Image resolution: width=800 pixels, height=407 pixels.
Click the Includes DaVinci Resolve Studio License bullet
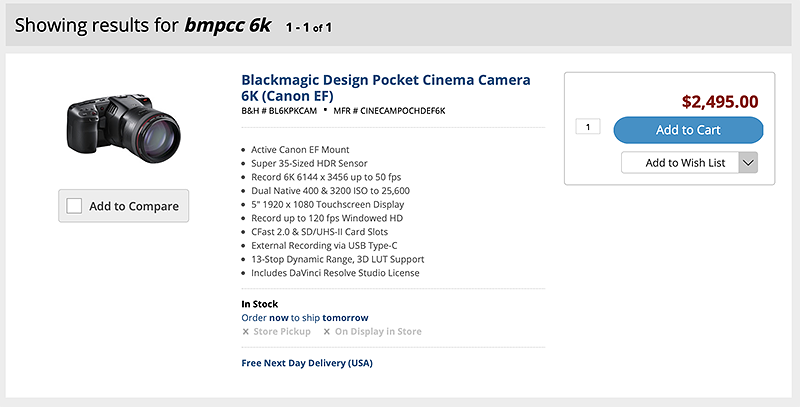(335, 273)
